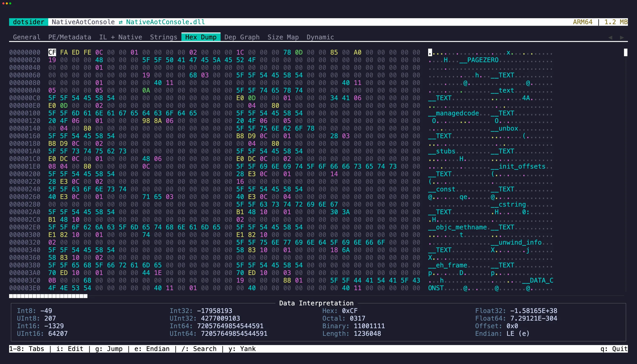The width and height of the screenshot is (637, 364).
Task: Click the Int8 value -49
Action: pos(46,311)
